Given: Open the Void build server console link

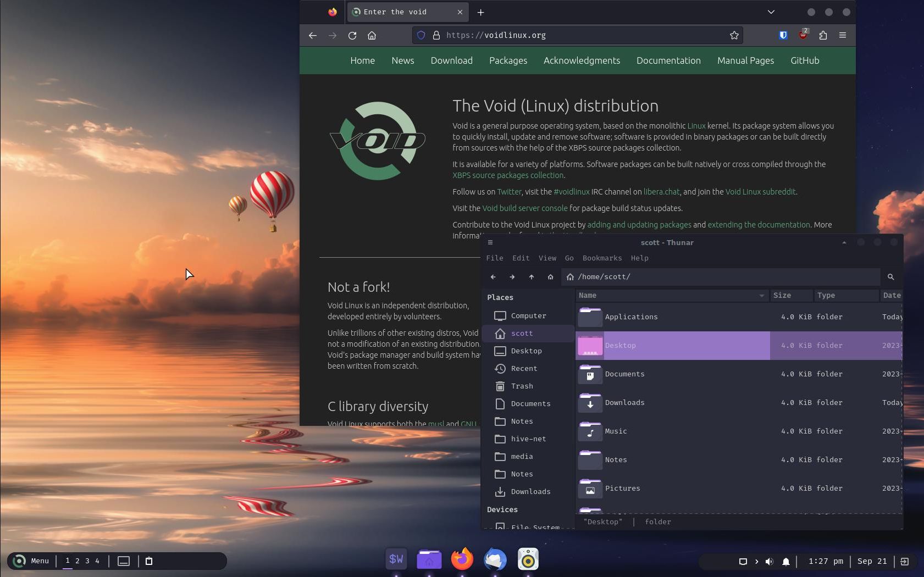Looking at the screenshot, I should coord(525,208).
